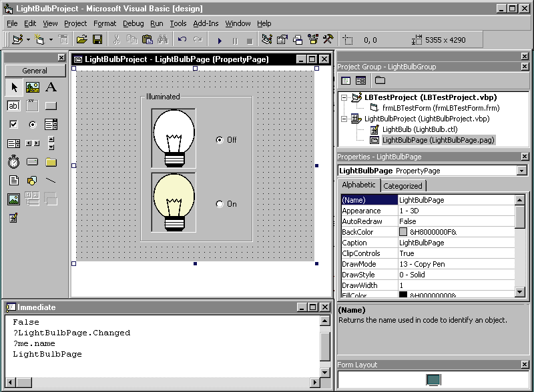The image size is (534, 392).
Task: Open the LightBulbPage object dropdown
Action: pyautogui.click(x=521, y=171)
